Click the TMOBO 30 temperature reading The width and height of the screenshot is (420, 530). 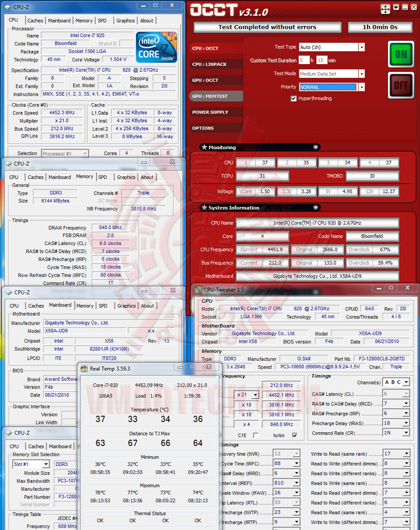coord(372,176)
